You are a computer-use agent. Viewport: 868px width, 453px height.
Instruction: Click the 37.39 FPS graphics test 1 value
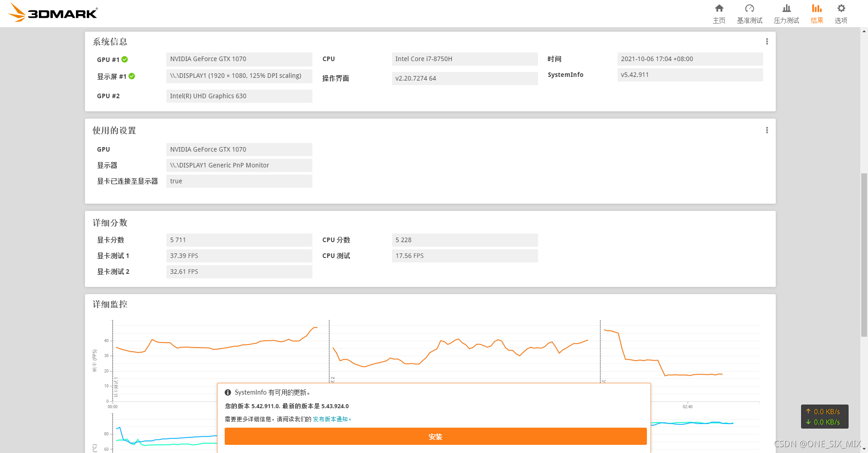pos(239,256)
